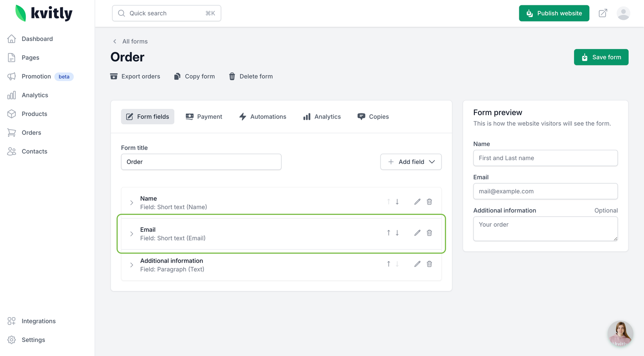Open the Add field dropdown
644x356 pixels.
411,162
